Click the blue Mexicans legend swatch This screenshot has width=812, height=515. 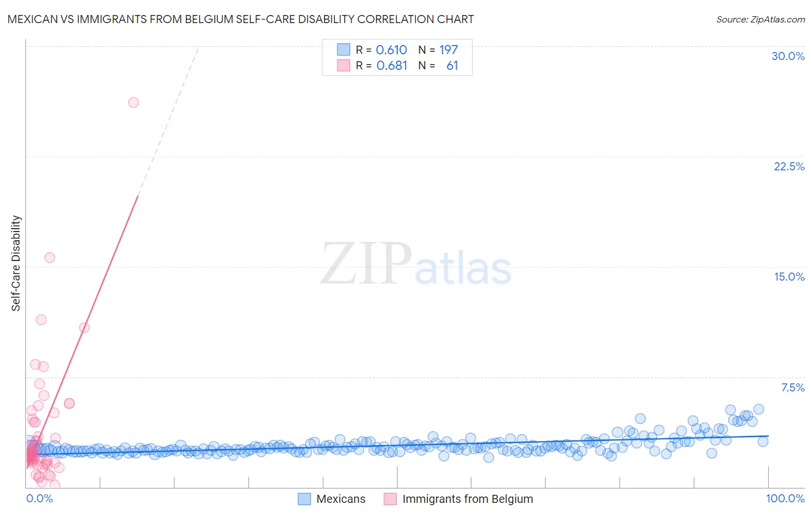pyautogui.click(x=304, y=499)
